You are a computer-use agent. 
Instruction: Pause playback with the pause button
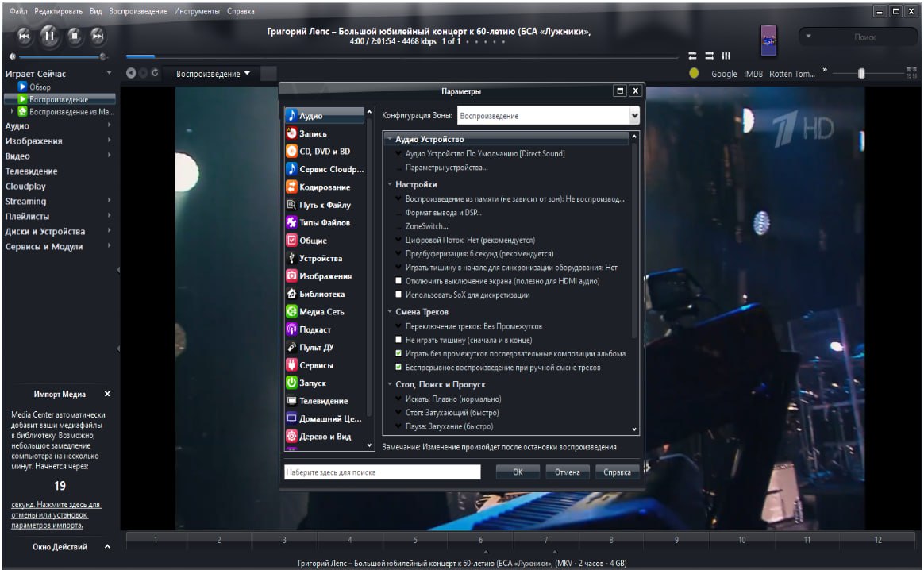pos(49,35)
